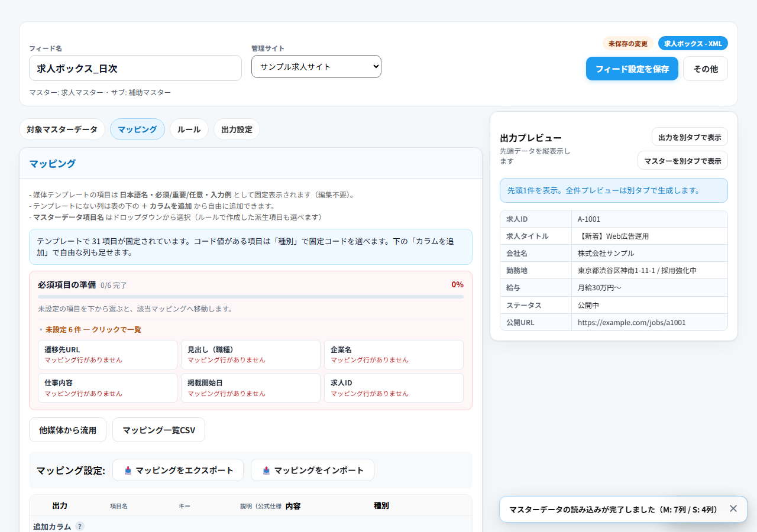Click the 勤務地 address value in preview
757x532 pixels.
tap(637, 270)
